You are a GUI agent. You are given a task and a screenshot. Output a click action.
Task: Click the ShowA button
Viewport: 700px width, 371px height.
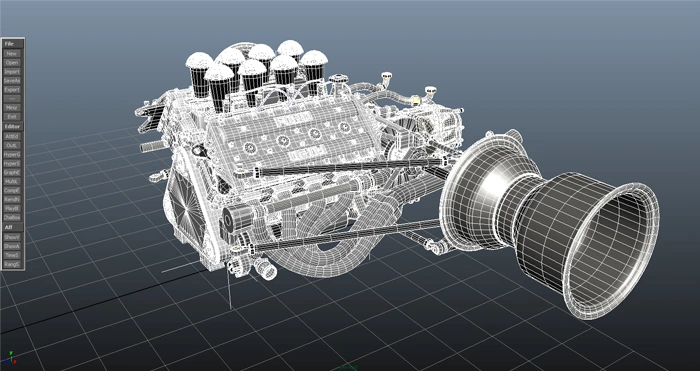(x=12, y=246)
